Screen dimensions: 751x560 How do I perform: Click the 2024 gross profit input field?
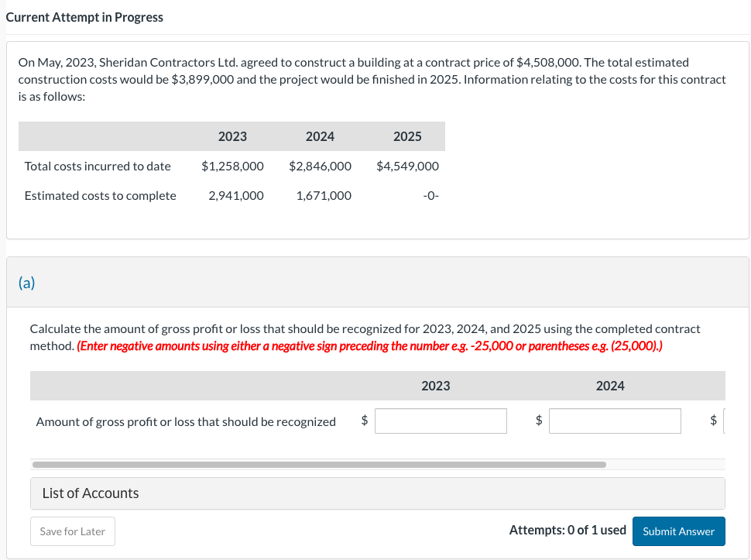[614, 421]
